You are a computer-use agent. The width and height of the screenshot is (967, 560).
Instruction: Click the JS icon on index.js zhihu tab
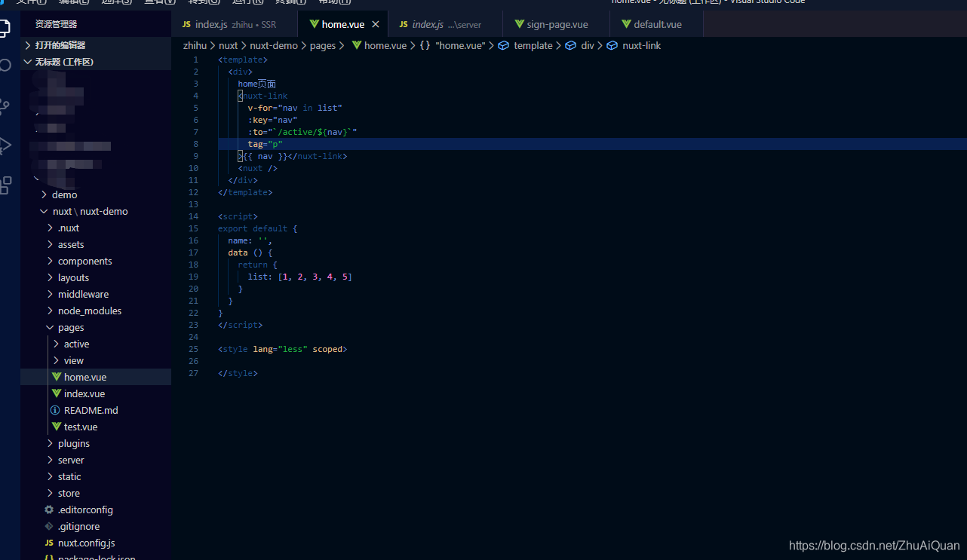point(186,24)
